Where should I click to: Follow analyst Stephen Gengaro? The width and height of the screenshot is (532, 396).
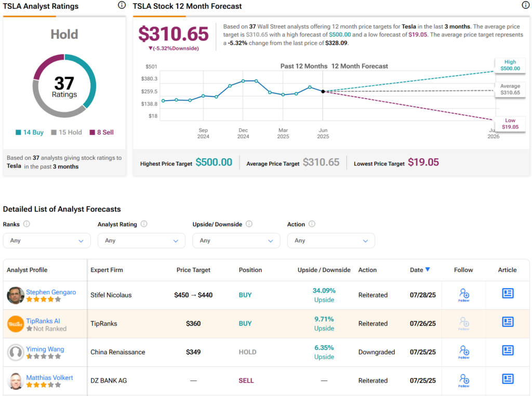[x=464, y=295]
